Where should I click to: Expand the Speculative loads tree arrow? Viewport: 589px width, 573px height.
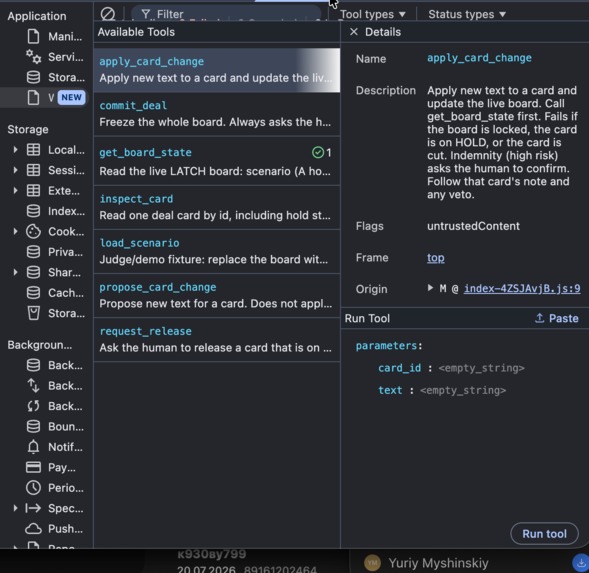click(15, 508)
